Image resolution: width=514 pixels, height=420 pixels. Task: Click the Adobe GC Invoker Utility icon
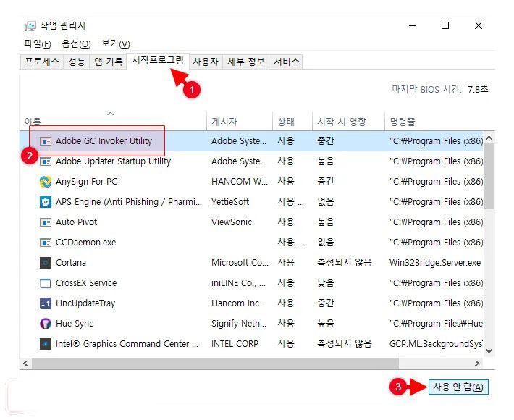pyautogui.click(x=45, y=141)
